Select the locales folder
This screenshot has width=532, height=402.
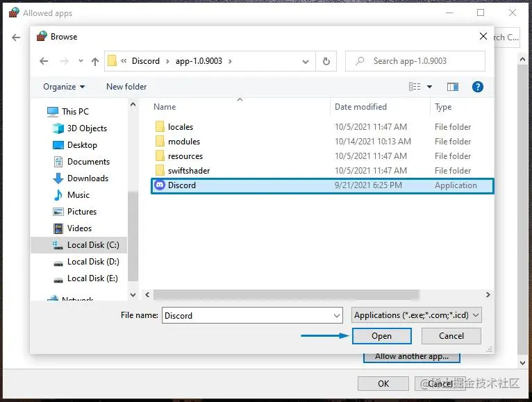pyautogui.click(x=322, y=127)
